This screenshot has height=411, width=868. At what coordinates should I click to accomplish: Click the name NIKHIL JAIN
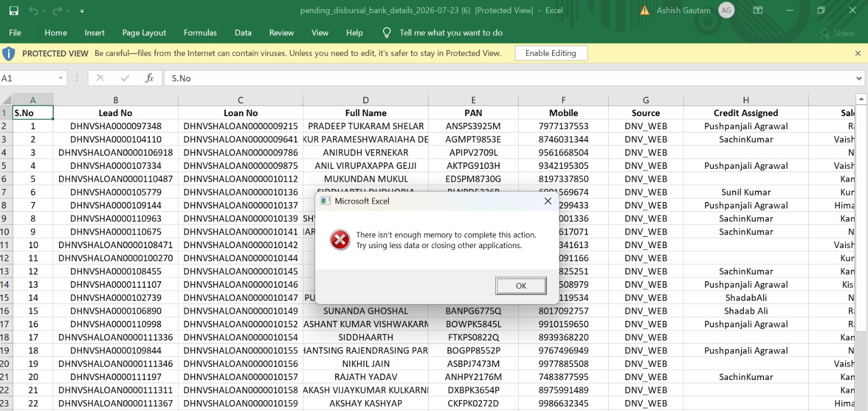click(x=366, y=364)
